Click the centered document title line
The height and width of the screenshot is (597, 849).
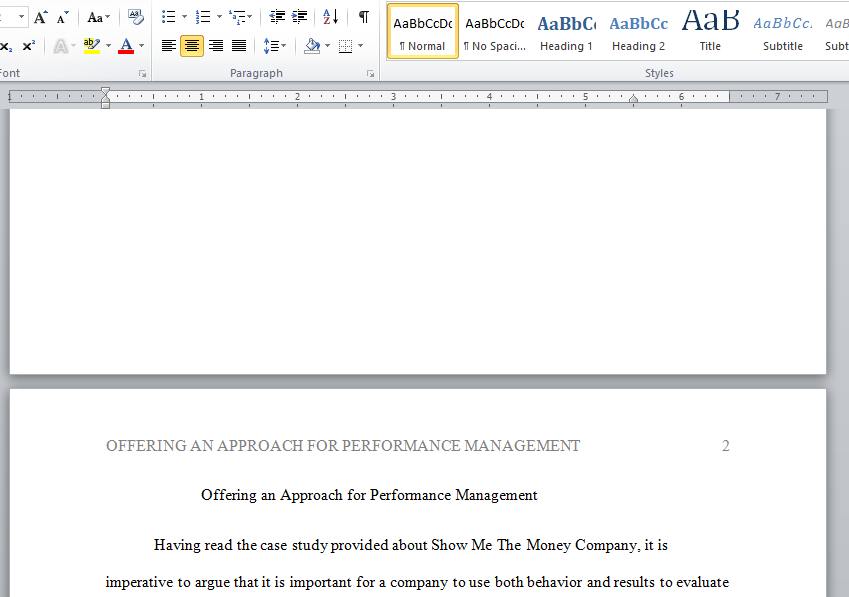tap(369, 495)
